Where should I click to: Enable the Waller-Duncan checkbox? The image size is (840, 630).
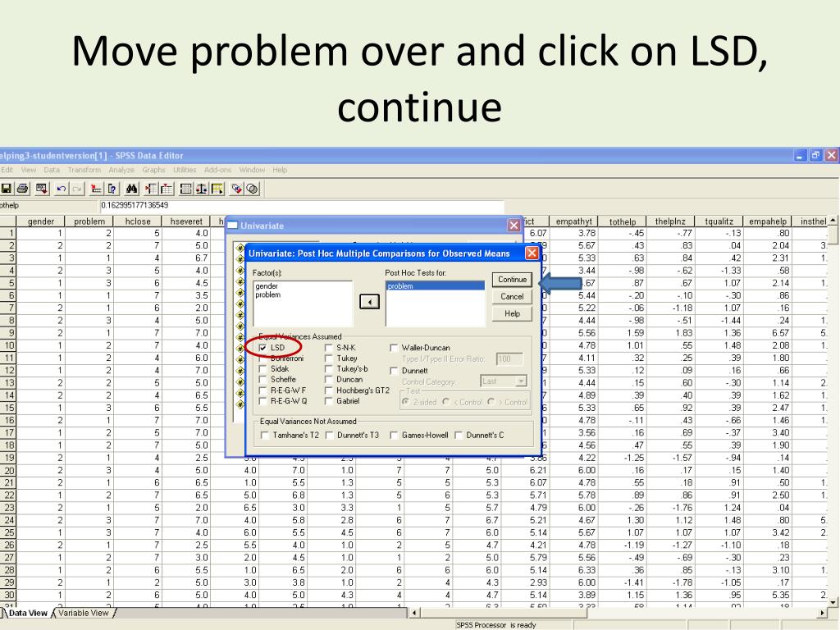[x=394, y=348]
